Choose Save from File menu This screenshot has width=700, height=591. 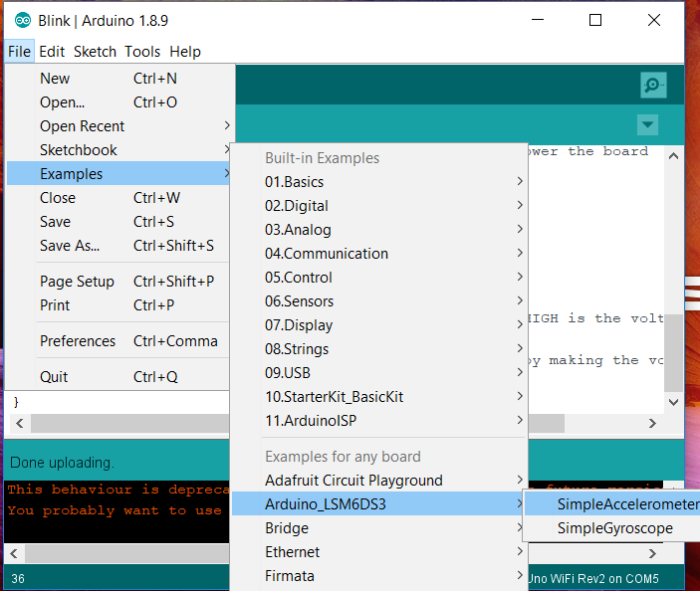(118, 222)
